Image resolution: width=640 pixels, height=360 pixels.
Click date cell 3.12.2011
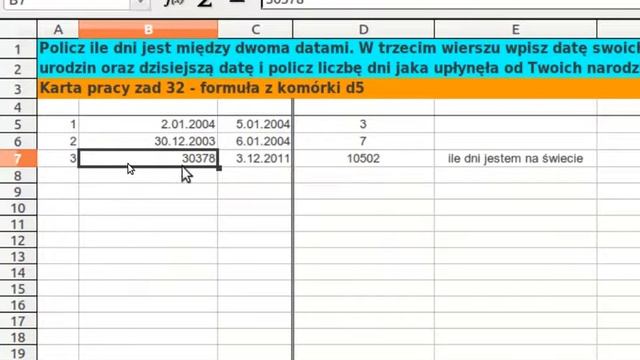pyautogui.click(x=256, y=158)
